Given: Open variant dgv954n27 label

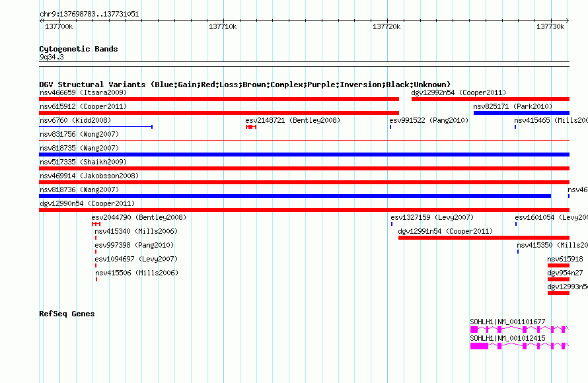Looking at the screenshot, I should [565, 273].
